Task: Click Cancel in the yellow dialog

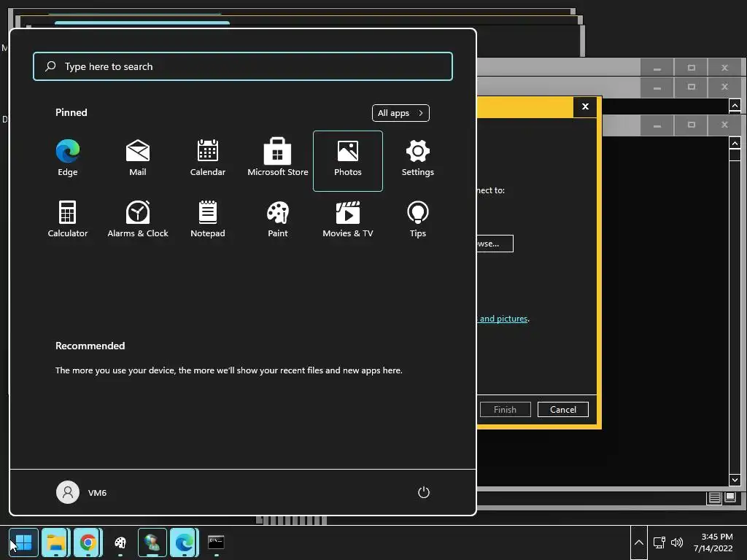Action: (562, 410)
